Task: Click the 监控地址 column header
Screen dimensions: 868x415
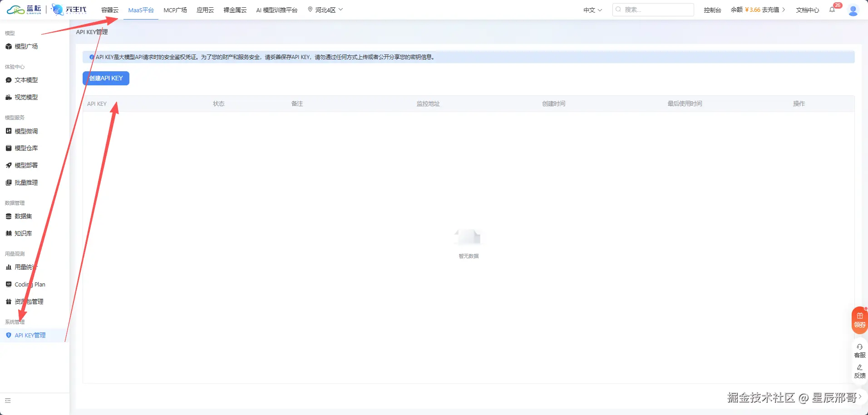Action: 428,104
